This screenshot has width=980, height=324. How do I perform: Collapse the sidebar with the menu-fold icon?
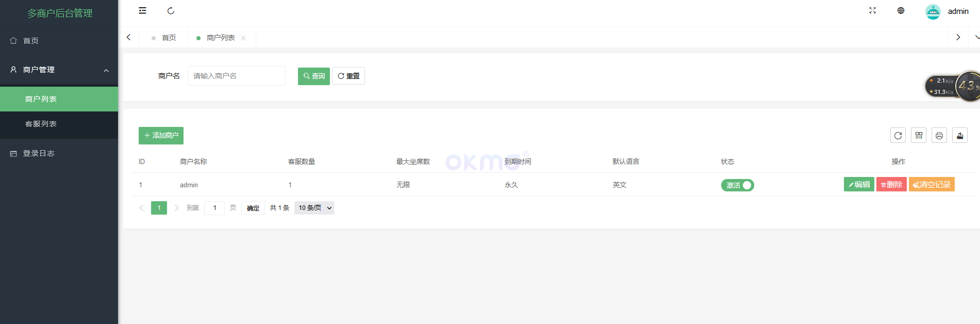(x=143, y=11)
